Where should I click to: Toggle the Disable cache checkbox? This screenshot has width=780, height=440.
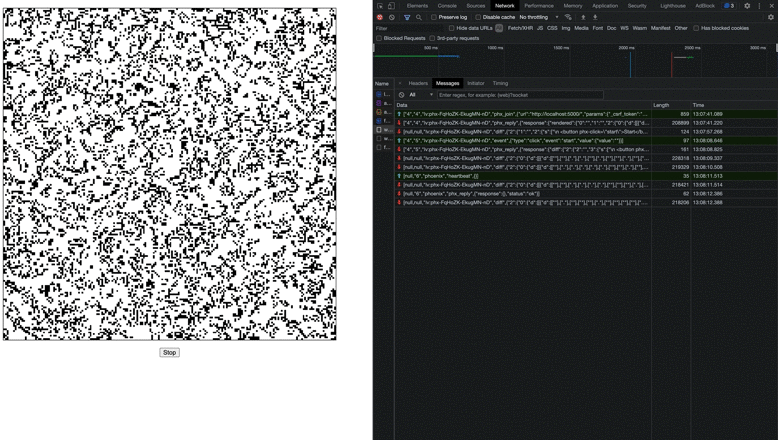tap(478, 17)
